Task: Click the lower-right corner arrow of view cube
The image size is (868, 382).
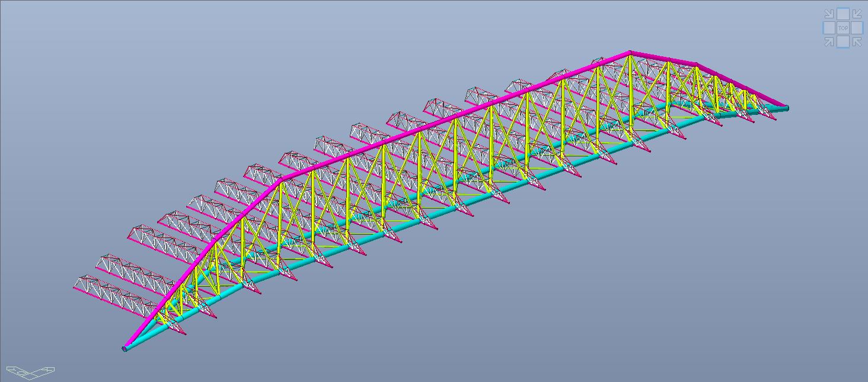Action: click(x=857, y=41)
